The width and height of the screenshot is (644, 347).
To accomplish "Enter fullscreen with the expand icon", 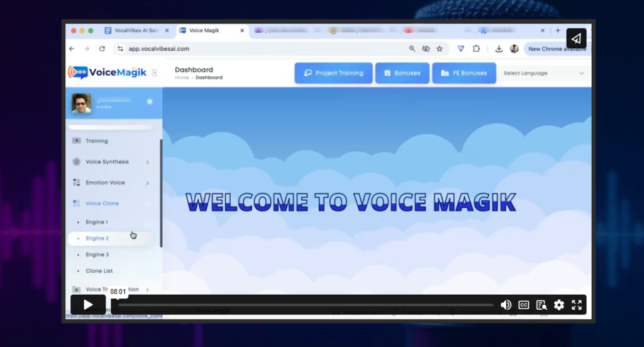I will tap(577, 305).
